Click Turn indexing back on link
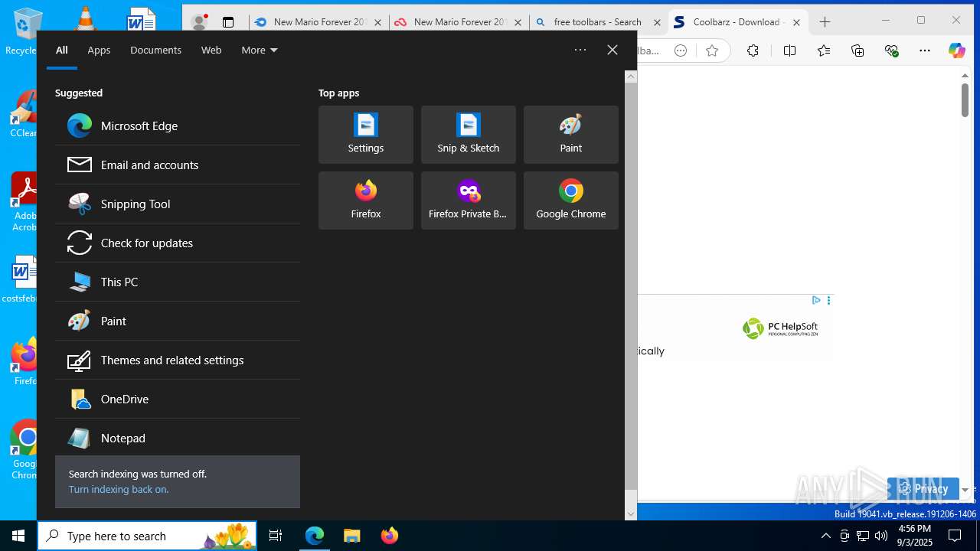Viewport: 980px width, 551px height. click(119, 489)
